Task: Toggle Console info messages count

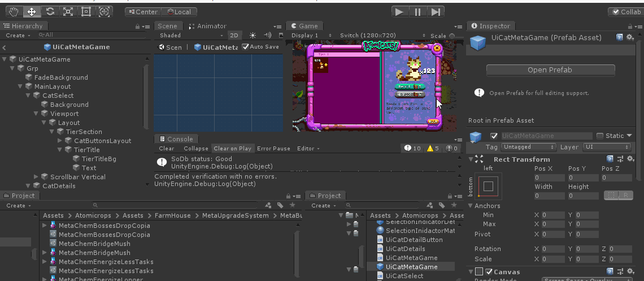Action: pos(413,148)
